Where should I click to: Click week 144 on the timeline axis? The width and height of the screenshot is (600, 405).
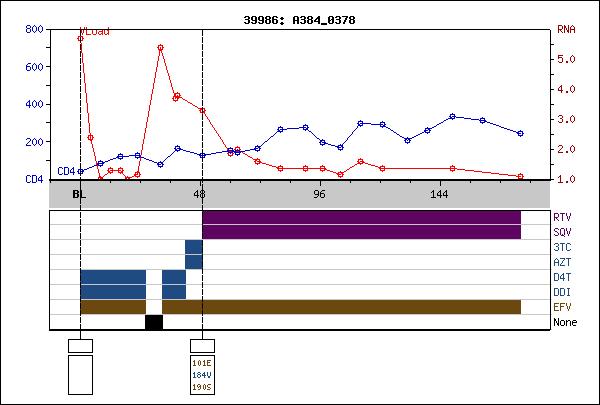tap(439, 195)
